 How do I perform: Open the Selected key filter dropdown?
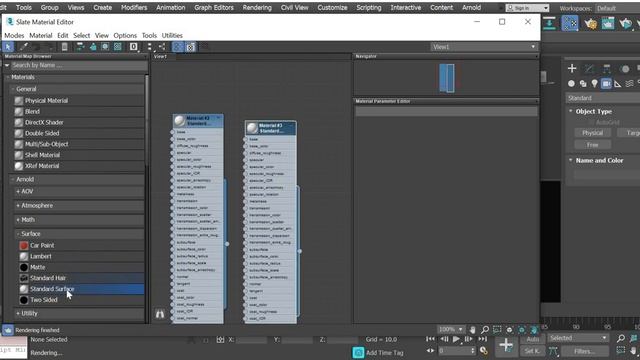tap(578, 338)
